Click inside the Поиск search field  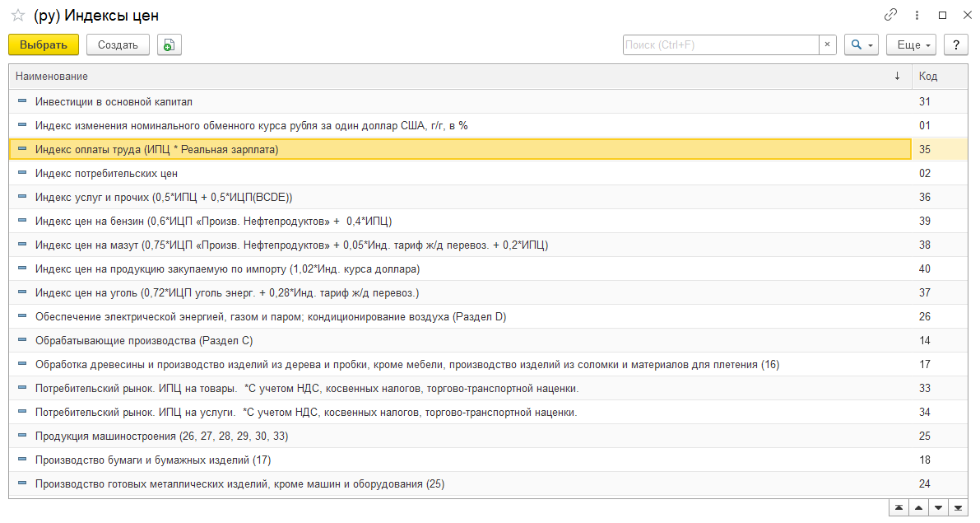click(x=720, y=45)
